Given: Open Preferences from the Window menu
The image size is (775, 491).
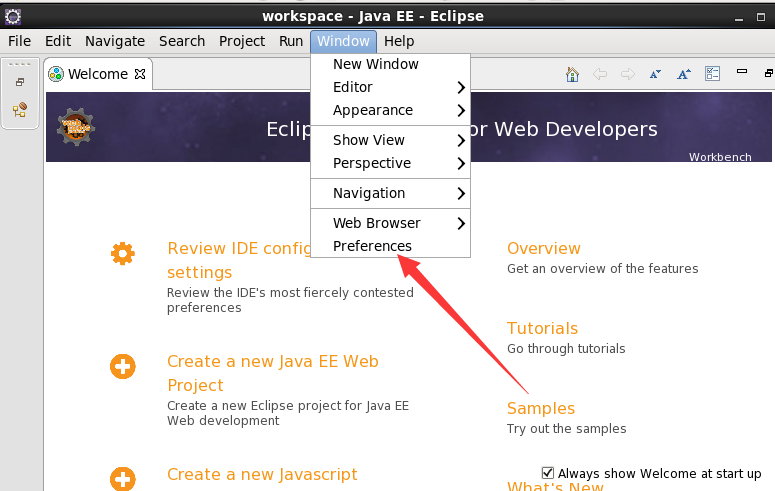Looking at the screenshot, I should click(x=390, y=246).
